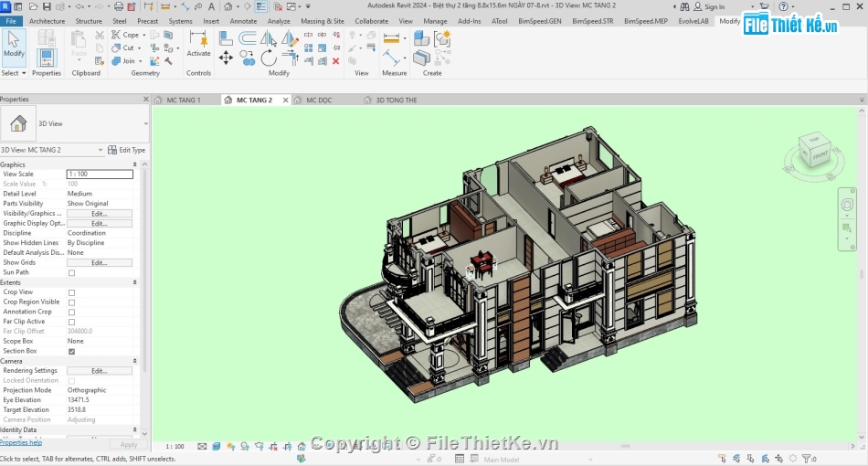
Task: Enable the Far Clip Active checkbox
Action: [71, 322]
